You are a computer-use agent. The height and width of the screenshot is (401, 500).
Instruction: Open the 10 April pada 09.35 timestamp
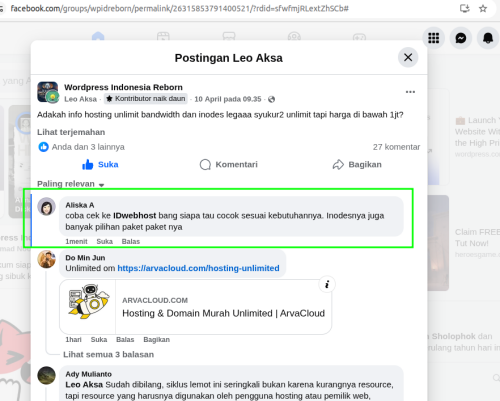pos(228,99)
